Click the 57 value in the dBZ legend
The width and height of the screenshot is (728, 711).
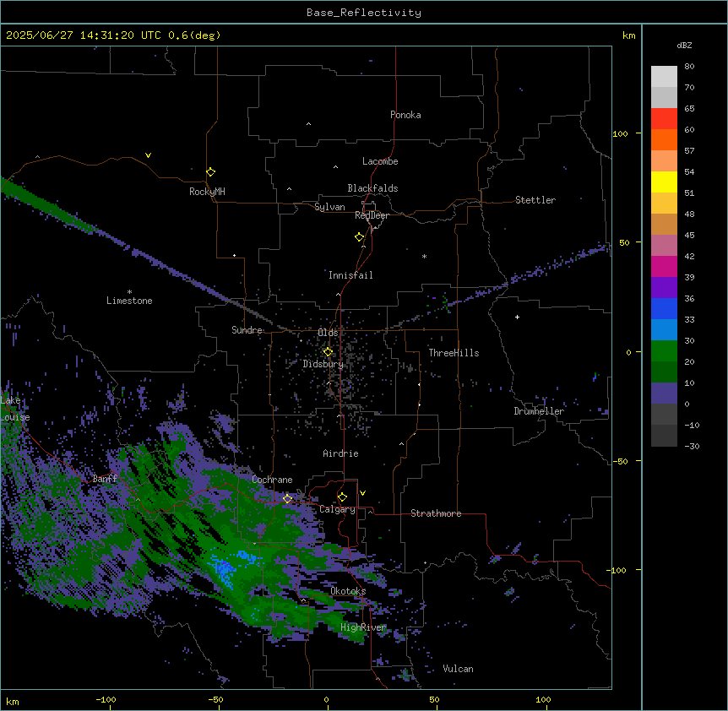pos(689,151)
